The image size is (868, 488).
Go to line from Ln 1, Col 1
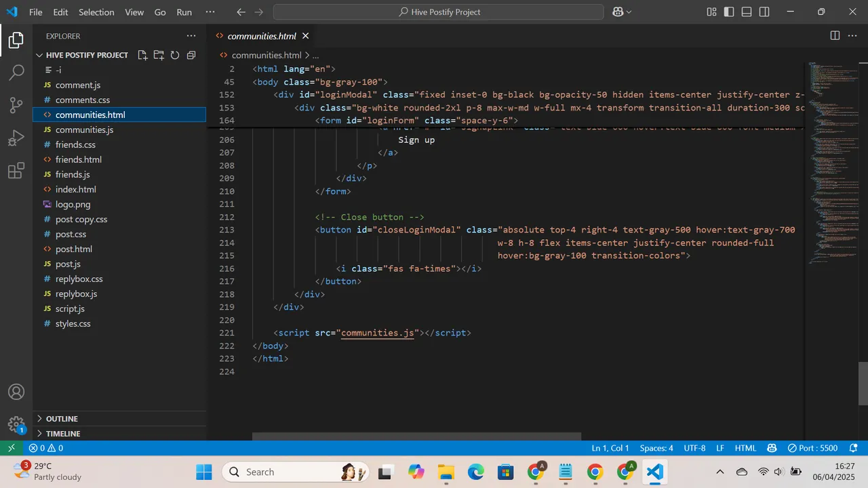pos(610,448)
